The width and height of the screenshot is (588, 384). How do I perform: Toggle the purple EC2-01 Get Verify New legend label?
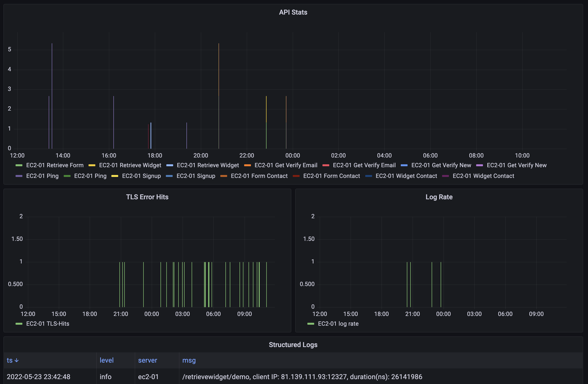tap(517, 165)
